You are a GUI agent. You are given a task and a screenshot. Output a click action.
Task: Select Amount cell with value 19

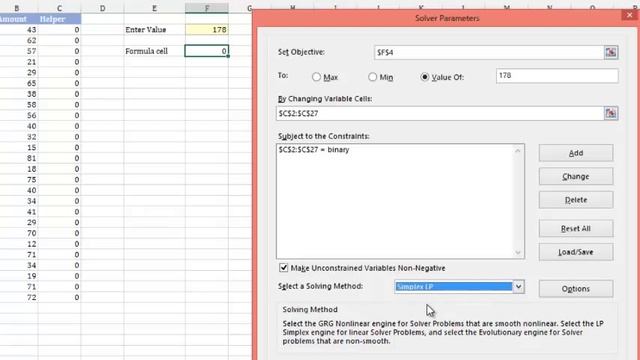(x=19, y=276)
